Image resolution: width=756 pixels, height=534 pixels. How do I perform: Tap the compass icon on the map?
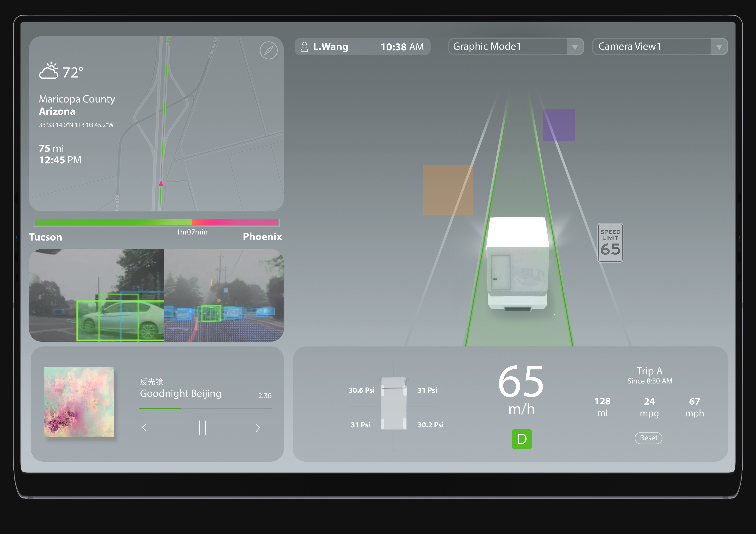269,50
